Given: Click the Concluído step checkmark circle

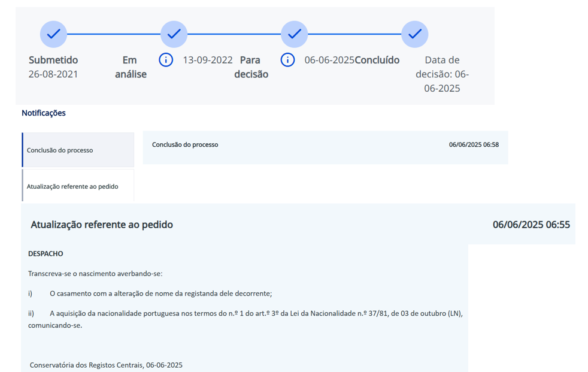Looking at the screenshot, I should coord(414,34).
